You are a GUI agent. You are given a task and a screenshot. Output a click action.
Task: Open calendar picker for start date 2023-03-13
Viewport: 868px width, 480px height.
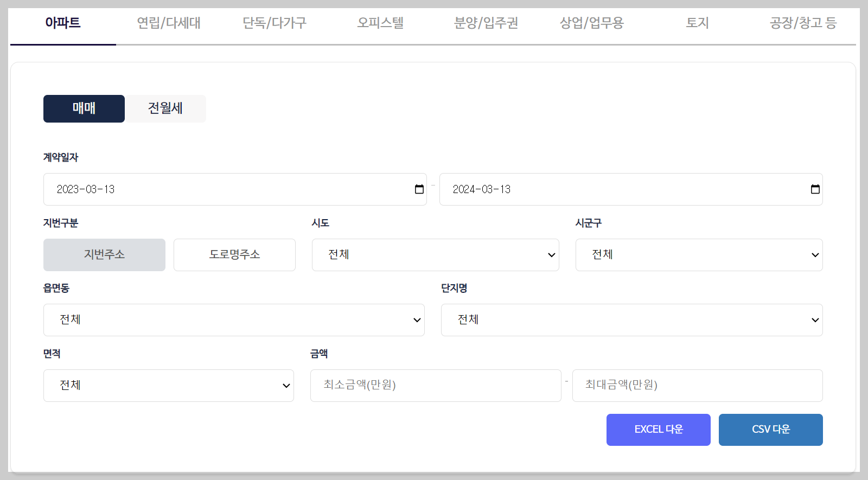419,189
